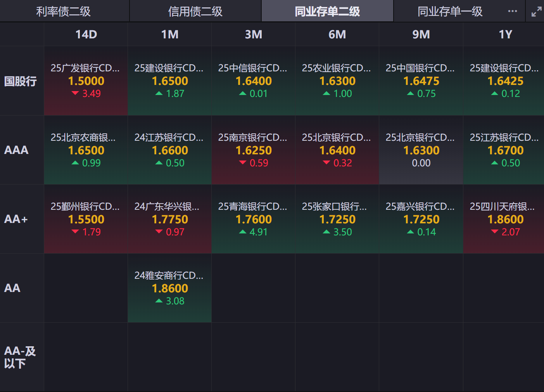Select the AA+ row label

point(16,219)
